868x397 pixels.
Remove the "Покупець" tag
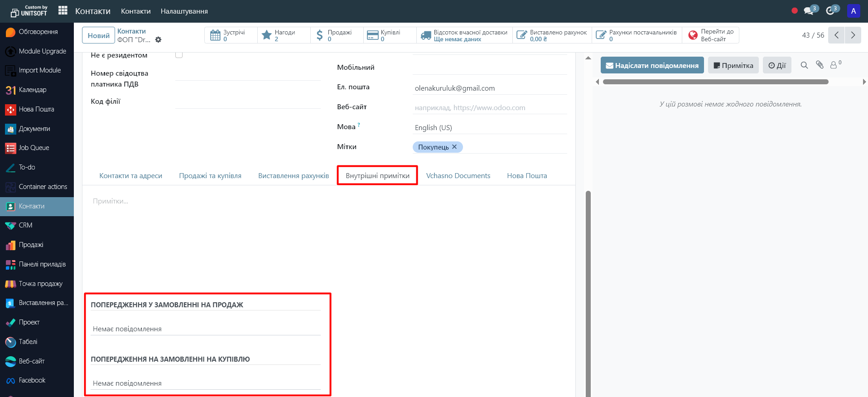[454, 147]
